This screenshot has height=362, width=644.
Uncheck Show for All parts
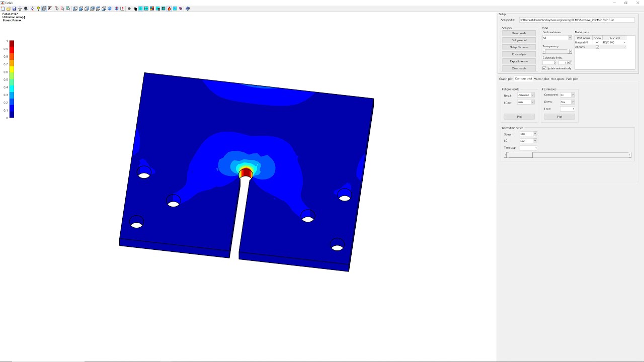[597, 47]
